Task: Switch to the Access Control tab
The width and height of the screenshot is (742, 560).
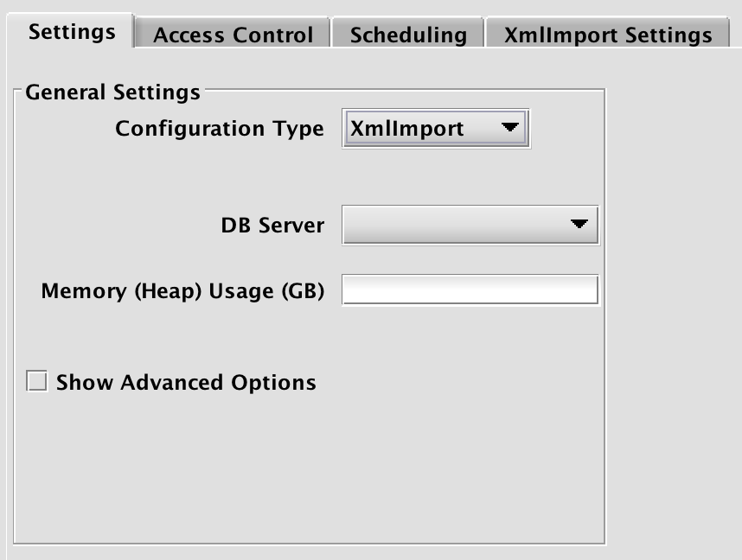Action: tap(233, 35)
